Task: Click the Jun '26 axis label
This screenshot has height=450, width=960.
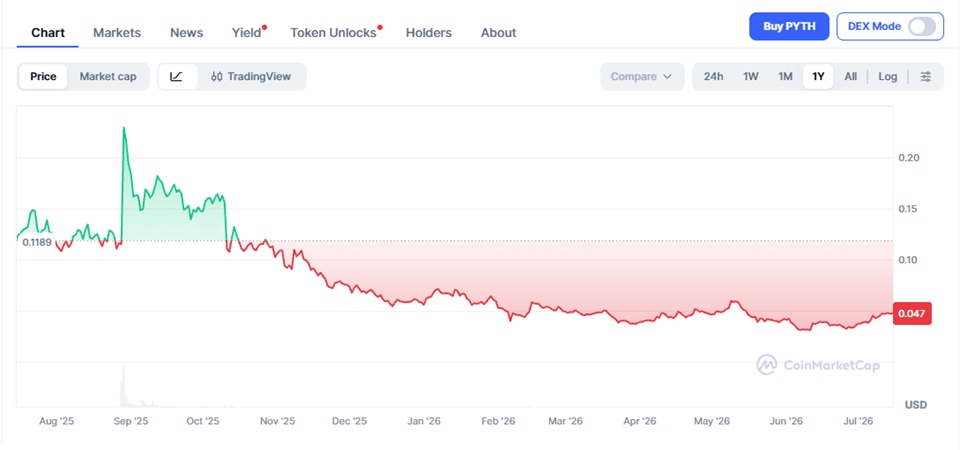Action: (786, 421)
